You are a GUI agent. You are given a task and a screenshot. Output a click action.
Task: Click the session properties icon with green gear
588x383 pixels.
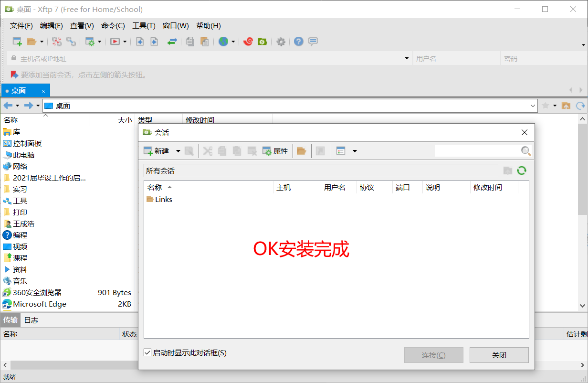[x=90, y=42]
